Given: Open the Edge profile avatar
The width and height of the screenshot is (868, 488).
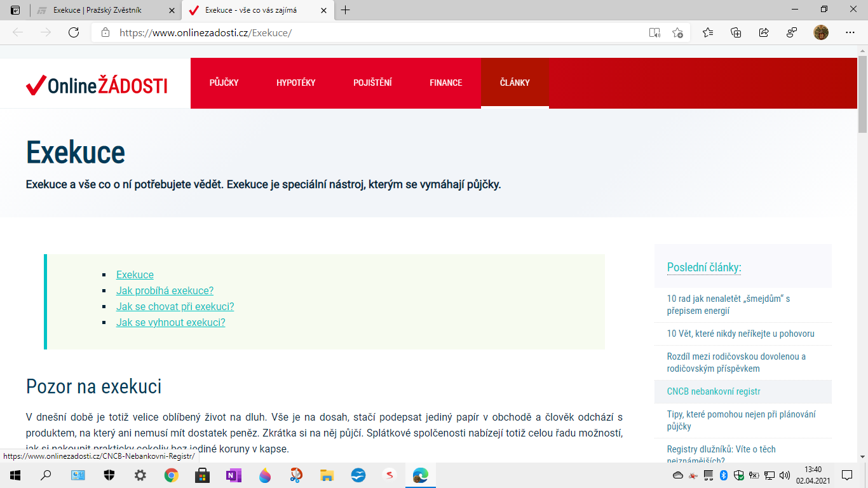Looking at the screenshot, I should coord(821,32).
